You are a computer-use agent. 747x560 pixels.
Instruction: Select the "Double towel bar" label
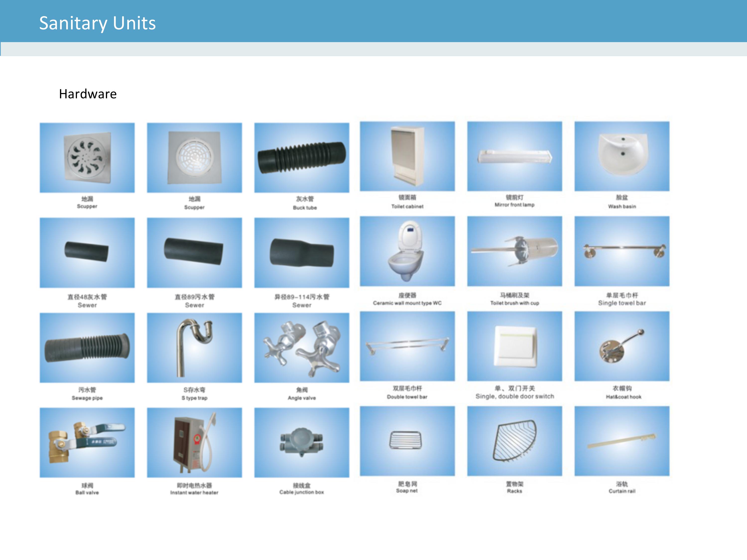point(407,397)
